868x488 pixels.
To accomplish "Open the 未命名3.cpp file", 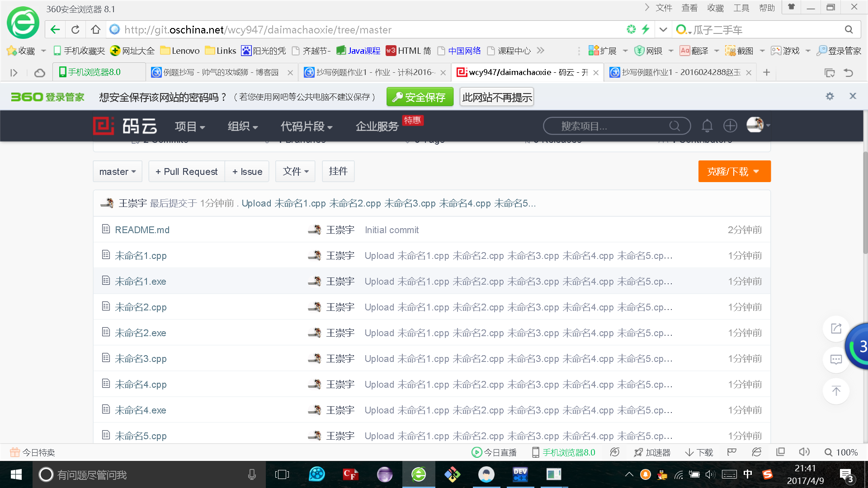I will (141, 358).
